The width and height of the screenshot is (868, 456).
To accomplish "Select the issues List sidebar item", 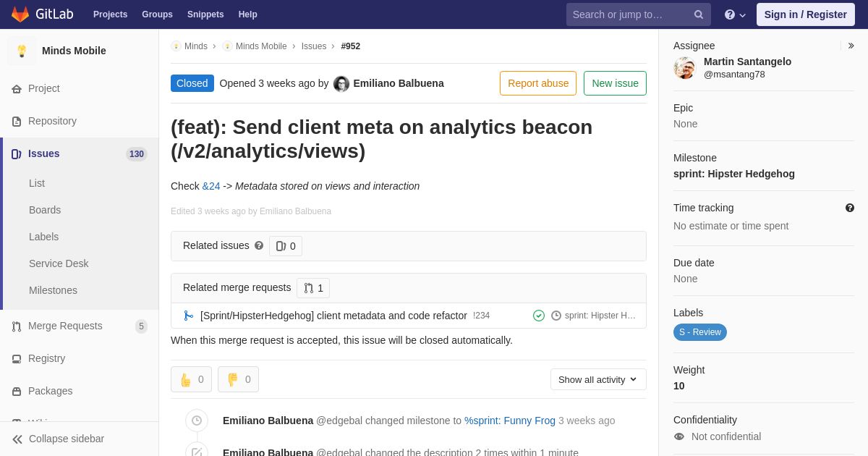I will tap(37, 183).
